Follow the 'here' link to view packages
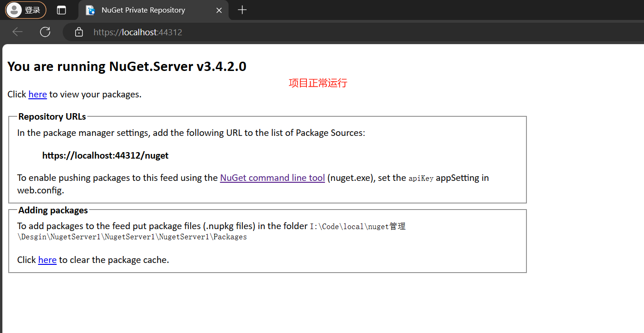Screen dimensions: 644x333 (x=38, y=94)
